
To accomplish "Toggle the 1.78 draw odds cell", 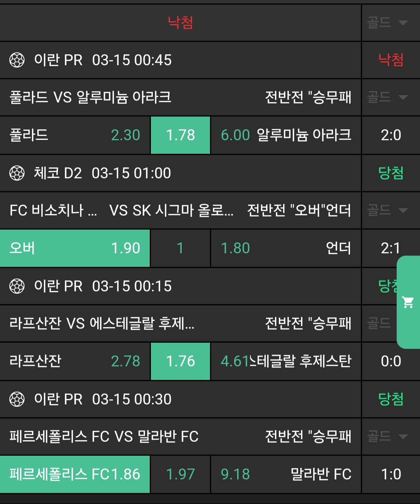I will [x=180, y=135].
